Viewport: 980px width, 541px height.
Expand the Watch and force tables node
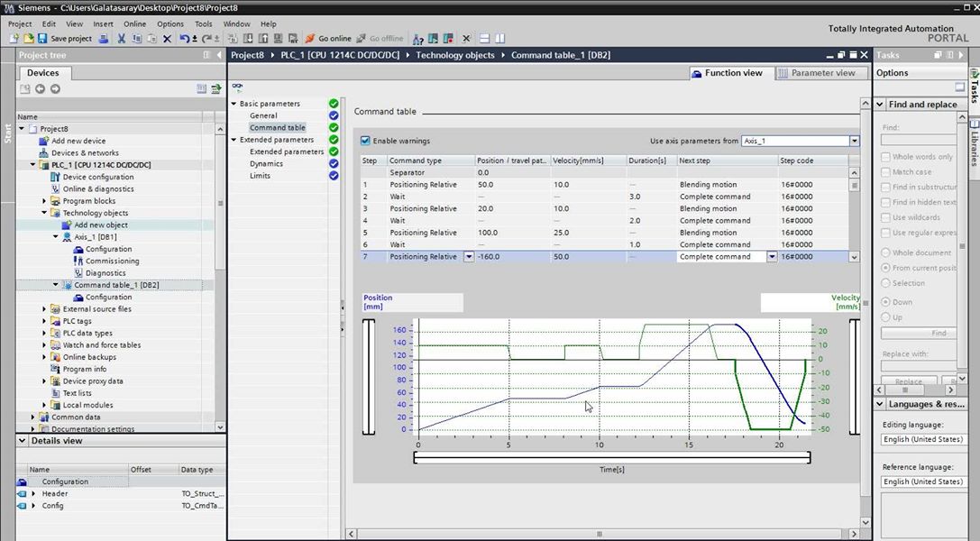pyautogui.click(x=44, y=344)
